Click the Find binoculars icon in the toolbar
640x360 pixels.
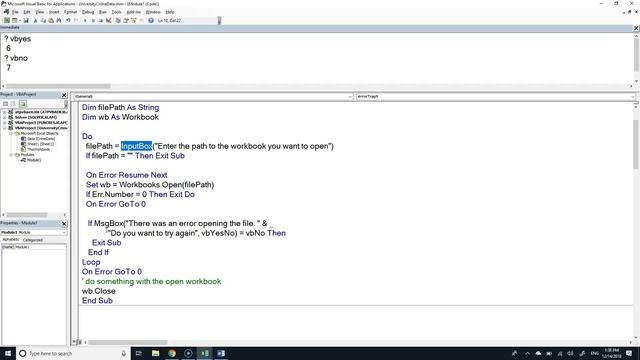[x=59, y=20]
